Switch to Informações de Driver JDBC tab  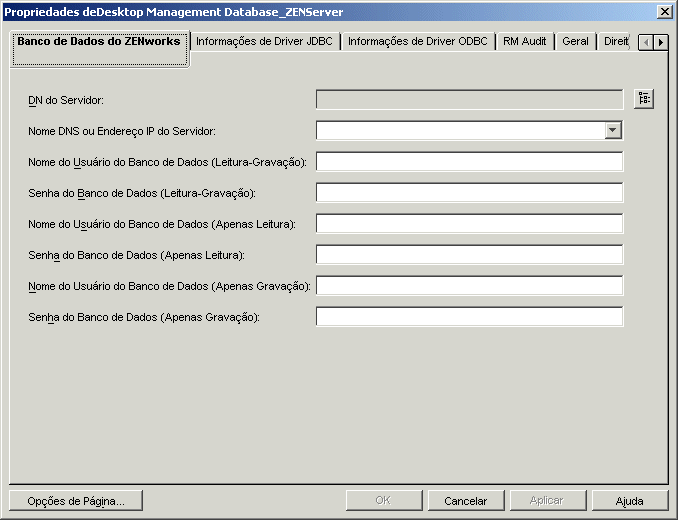tap(265, 41)
